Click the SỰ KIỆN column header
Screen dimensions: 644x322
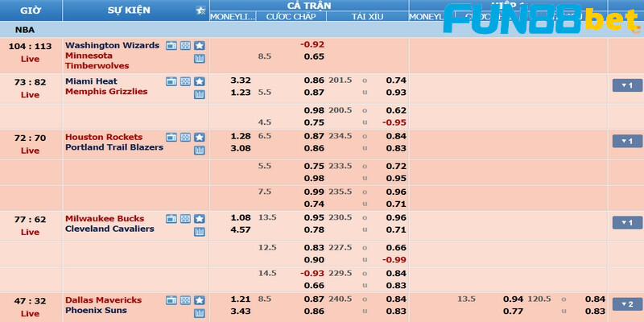pos(129,10)
